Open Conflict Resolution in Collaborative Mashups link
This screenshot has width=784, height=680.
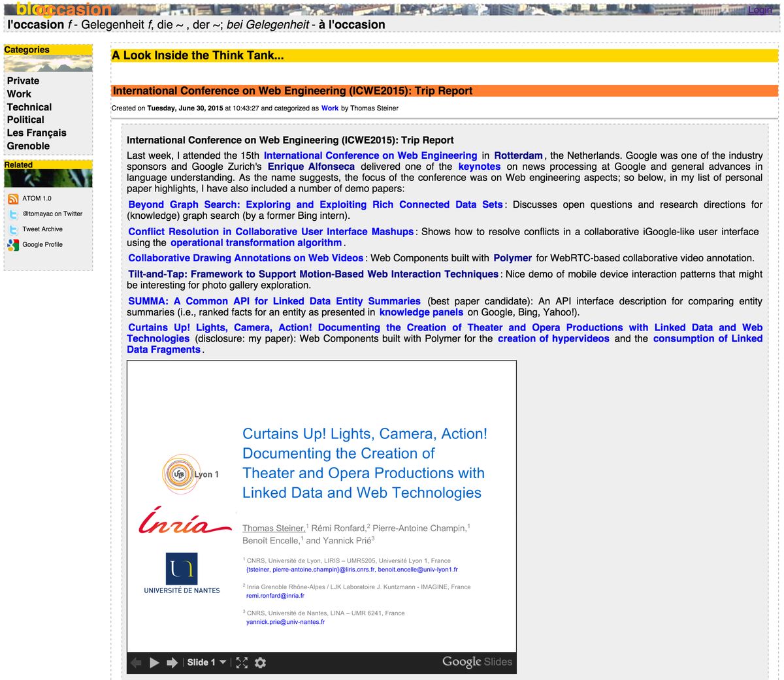point(271,231)
